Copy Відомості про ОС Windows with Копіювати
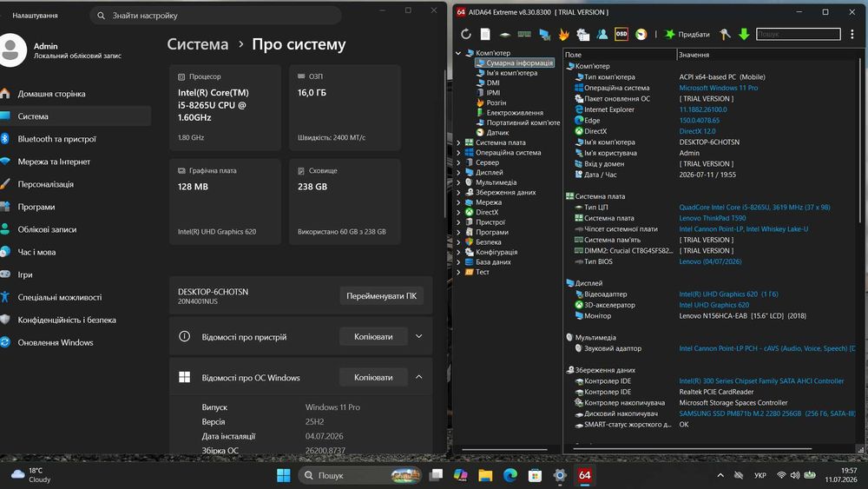868x489 pixels. coord(373,378)
